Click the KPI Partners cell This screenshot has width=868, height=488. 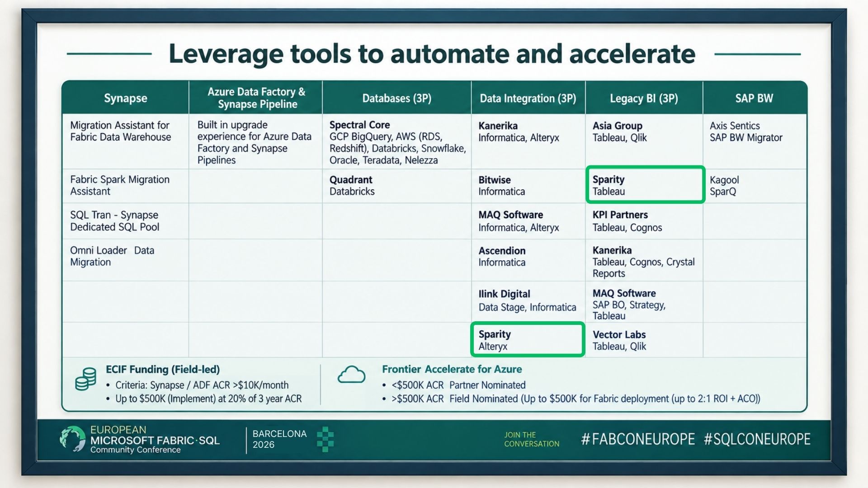[644, 221]
